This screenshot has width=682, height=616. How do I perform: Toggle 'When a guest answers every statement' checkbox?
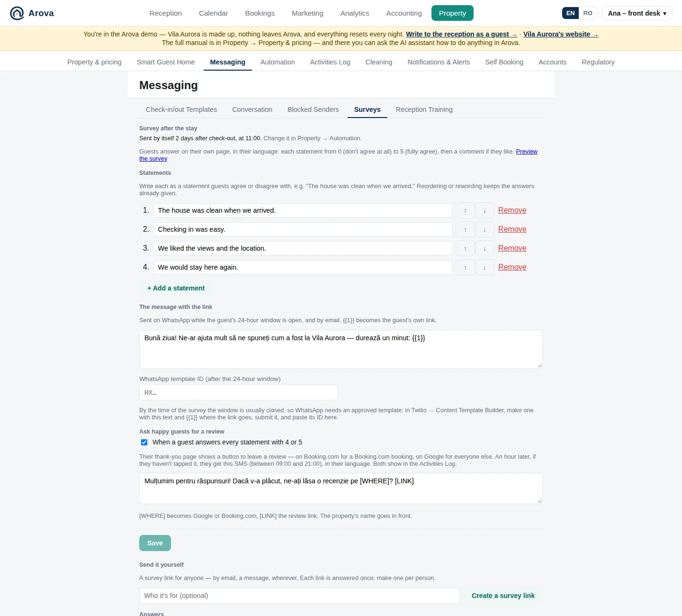(x=144, y=442)
